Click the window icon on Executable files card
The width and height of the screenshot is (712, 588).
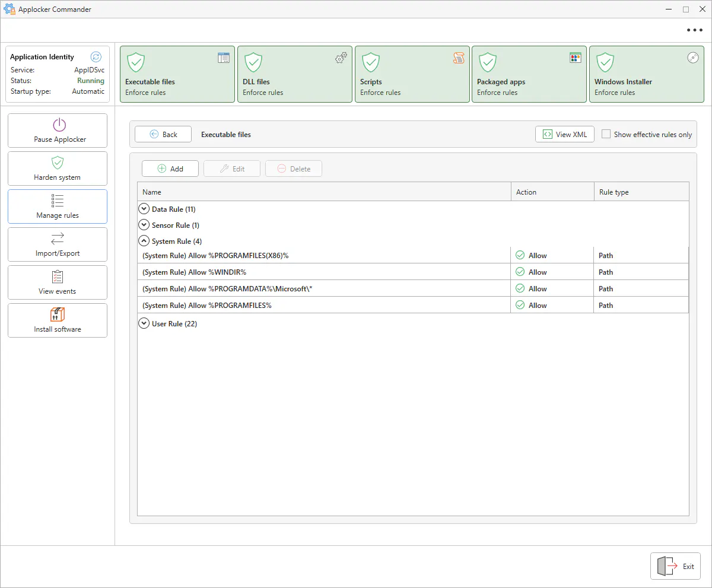pyautogui.click(x=224, y=58)
